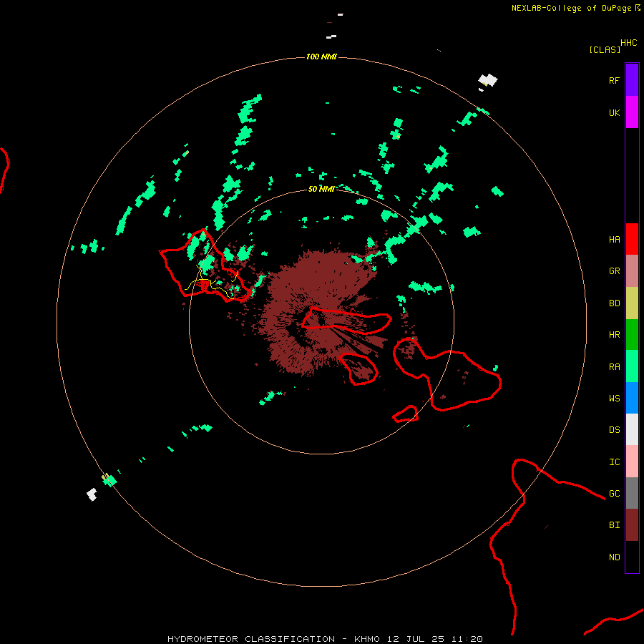
Task: Click the HR dark green legend swatch
Action: [x=632, y=335]
